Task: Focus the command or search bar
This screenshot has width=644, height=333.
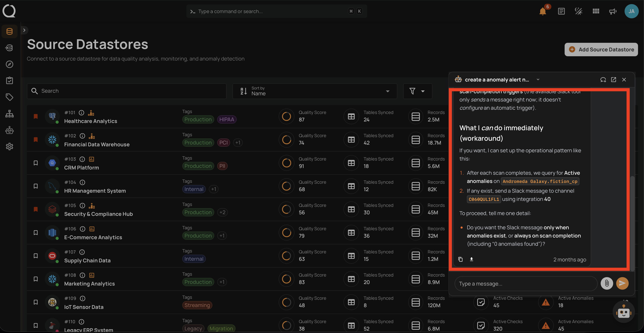Action: [276, 11]
